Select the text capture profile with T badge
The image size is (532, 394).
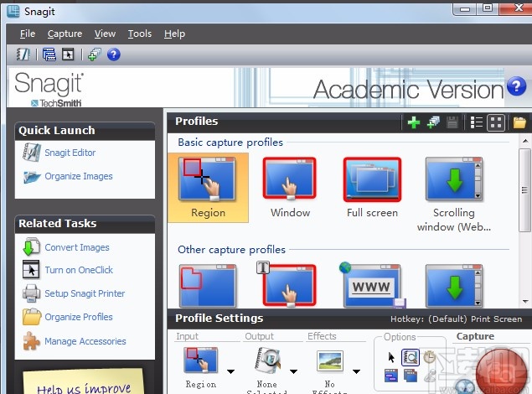[x=288, y=284]
